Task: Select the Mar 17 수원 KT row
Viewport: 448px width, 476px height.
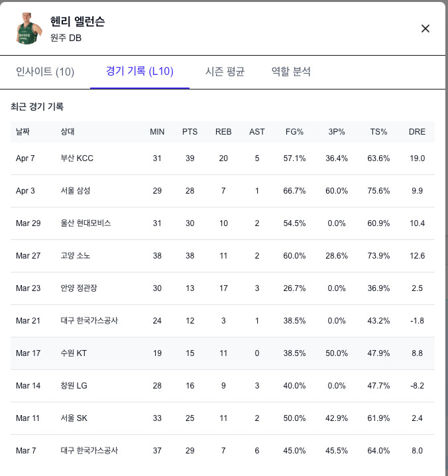Action: (223, 353)
